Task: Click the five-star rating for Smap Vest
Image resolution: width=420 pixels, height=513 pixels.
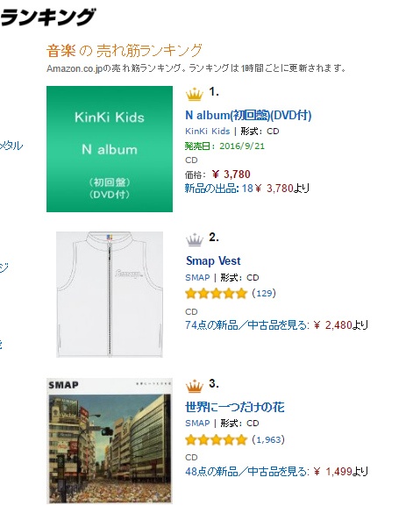Action: (216, 293)
